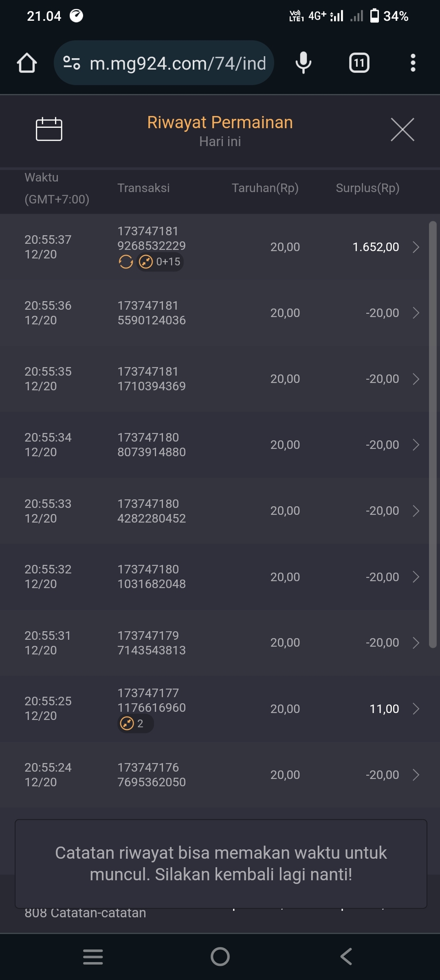The height and width of the screenshot is (980, 440).
Task: Tap the 0+15 bonus badge
Action: pos(161,262)
